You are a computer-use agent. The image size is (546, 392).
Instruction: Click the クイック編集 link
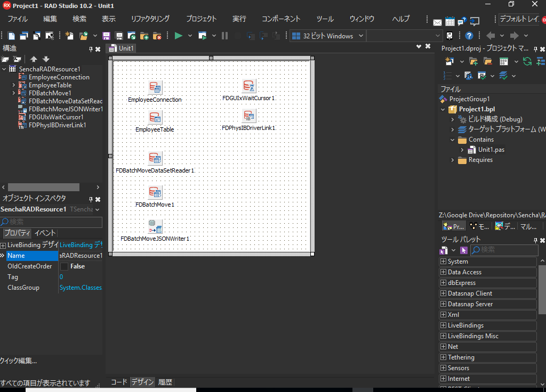pyautogui.click(x=18, y=361)
